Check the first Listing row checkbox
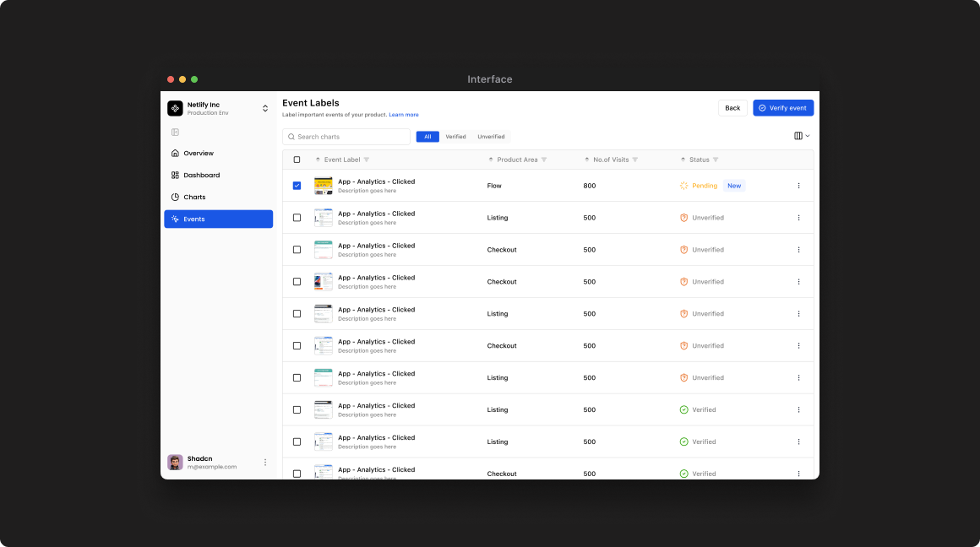This screenshot has width=980, height=547. 297,218
